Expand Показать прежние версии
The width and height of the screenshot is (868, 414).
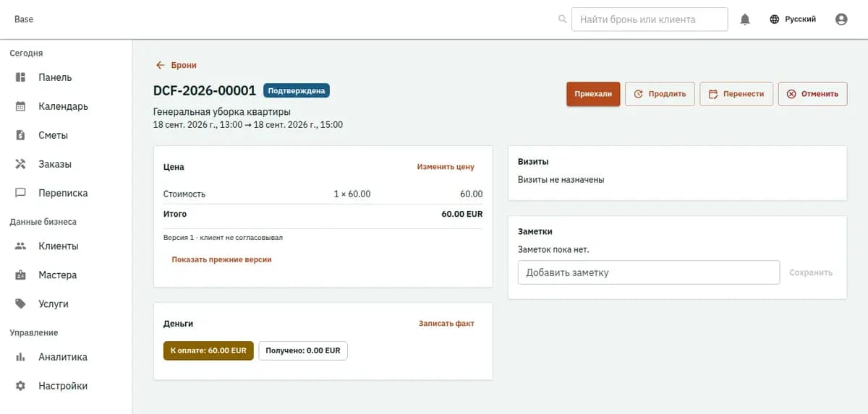(221, 259)
